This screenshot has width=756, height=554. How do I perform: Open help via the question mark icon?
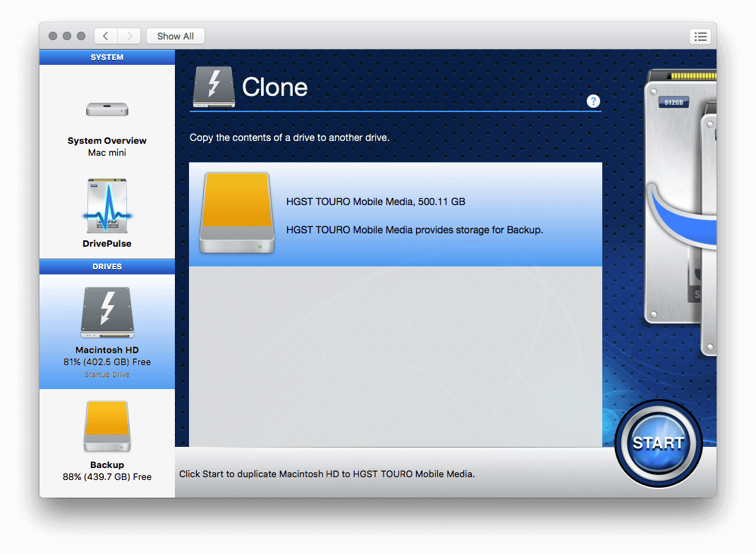point(593,101)
